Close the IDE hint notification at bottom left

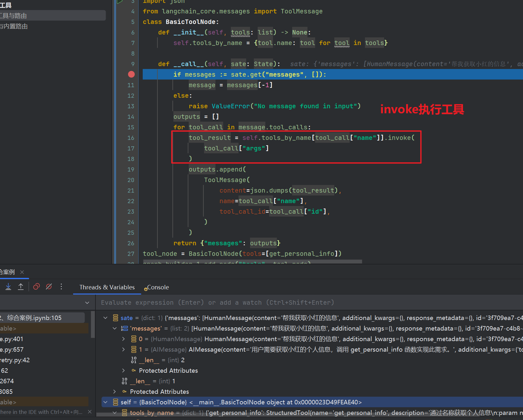pyautogui.click(x=90, y=412)
